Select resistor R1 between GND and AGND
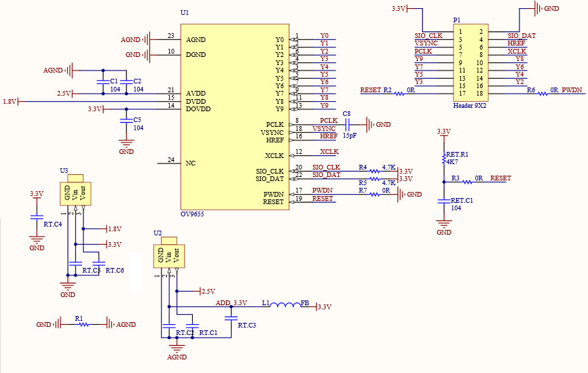The image size is (588, 373). [84, 324]
